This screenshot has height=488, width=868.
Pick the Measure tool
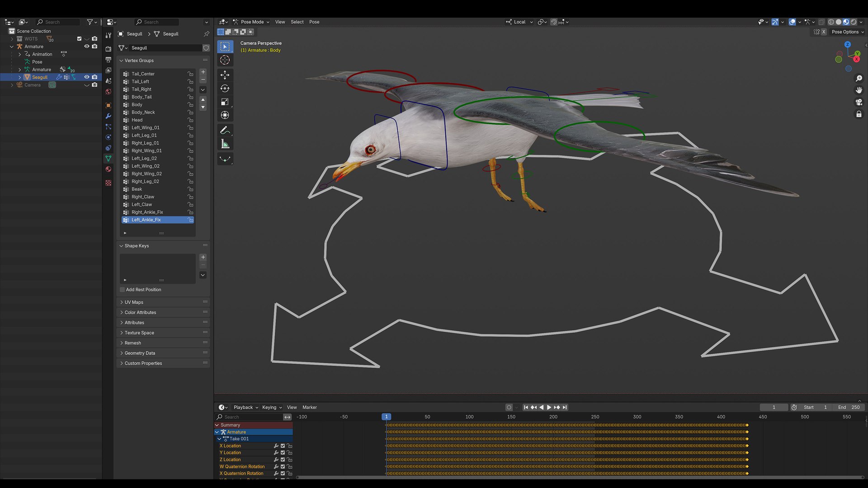[225, 144]
